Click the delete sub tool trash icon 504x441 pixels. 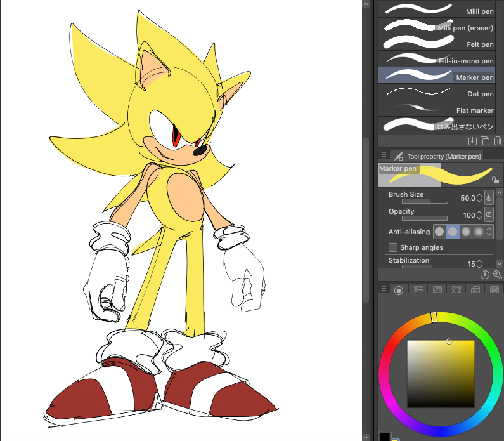497,141
